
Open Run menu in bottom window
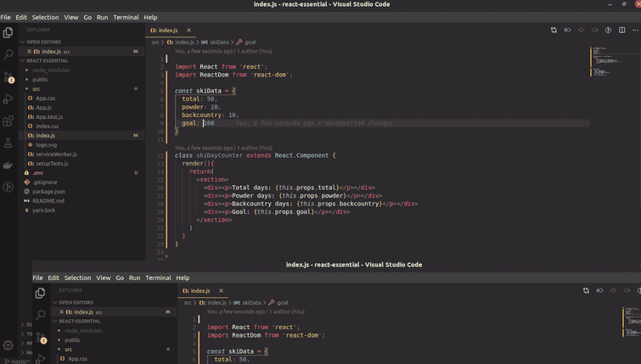point(134,277)
